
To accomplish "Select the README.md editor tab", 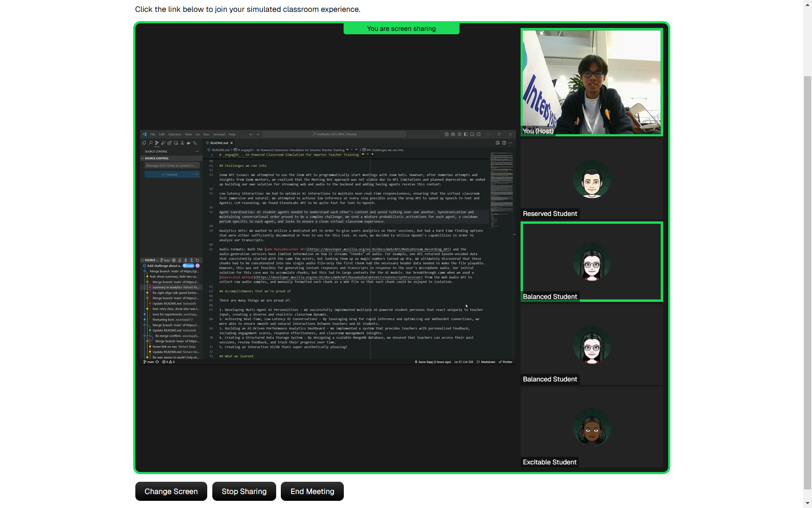I will [218, 143].
